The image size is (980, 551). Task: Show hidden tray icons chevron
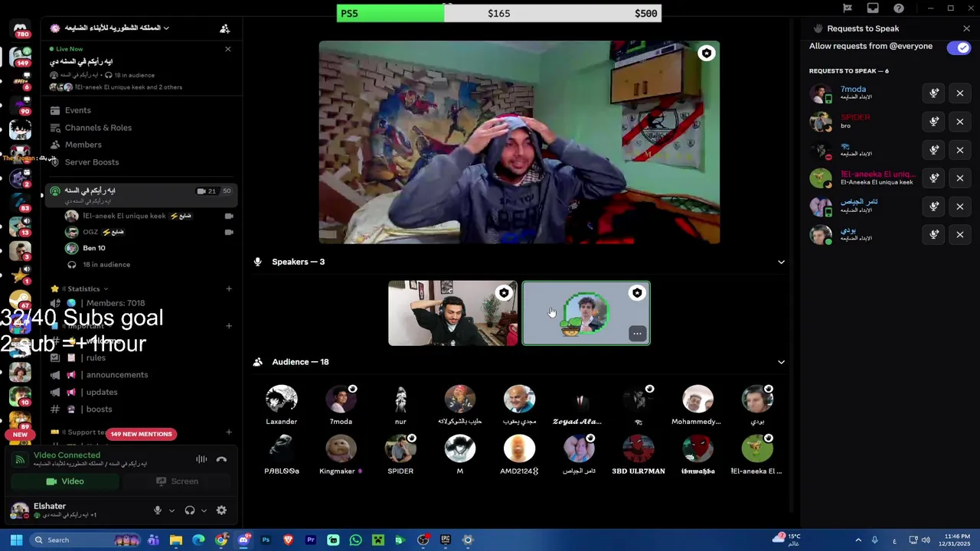pyautogui.click(x=858, y=540)
